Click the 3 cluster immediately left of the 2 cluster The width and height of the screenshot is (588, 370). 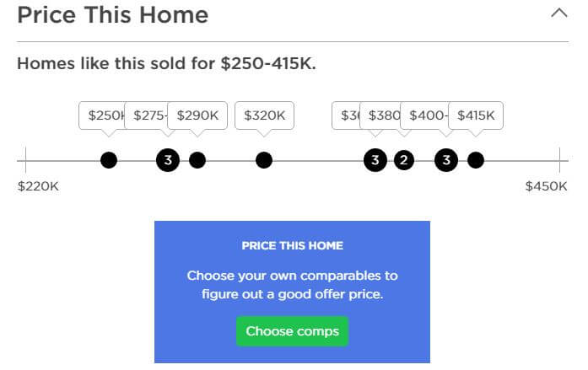coord(375,160)
